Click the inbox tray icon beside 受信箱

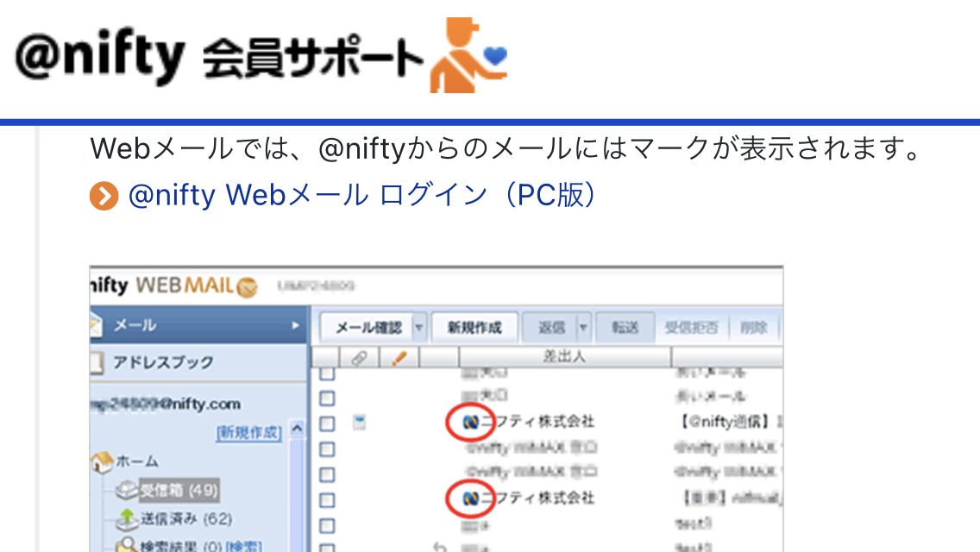pyautogui.click(x=127, y=490)
